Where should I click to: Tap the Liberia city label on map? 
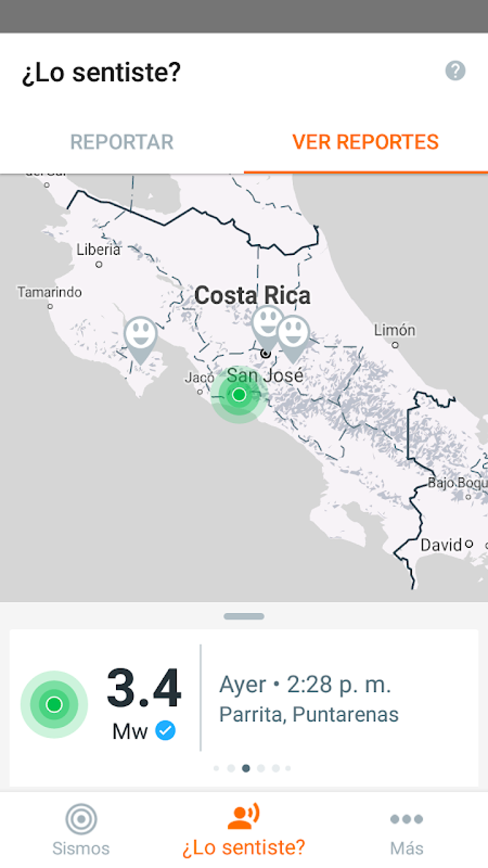click(99, 249)
